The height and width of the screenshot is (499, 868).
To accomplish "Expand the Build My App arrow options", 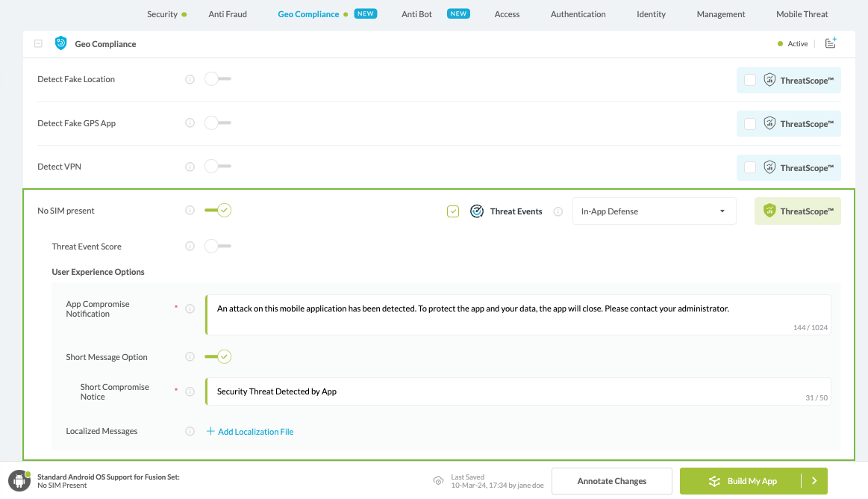I will [x=814, y=481].
